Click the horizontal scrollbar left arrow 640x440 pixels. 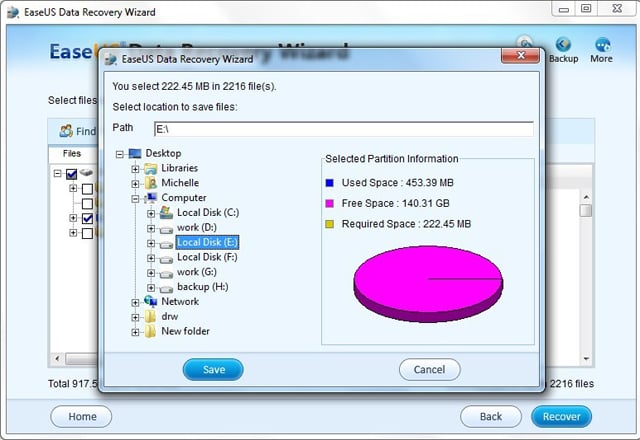(x=58, y=359)
